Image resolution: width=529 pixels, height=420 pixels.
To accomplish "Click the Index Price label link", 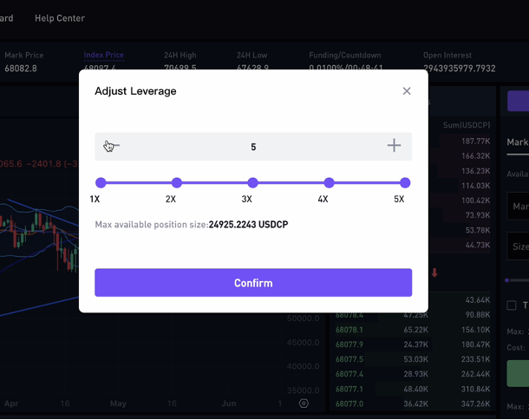I will 103,55.
